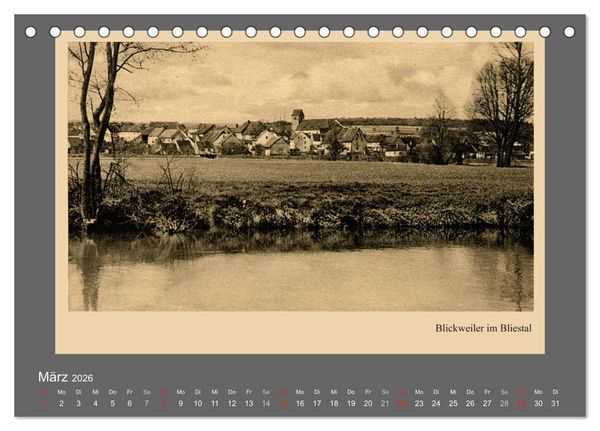
Task: Select date 27 in the calendar strip
Action: [x=487, y=403]
